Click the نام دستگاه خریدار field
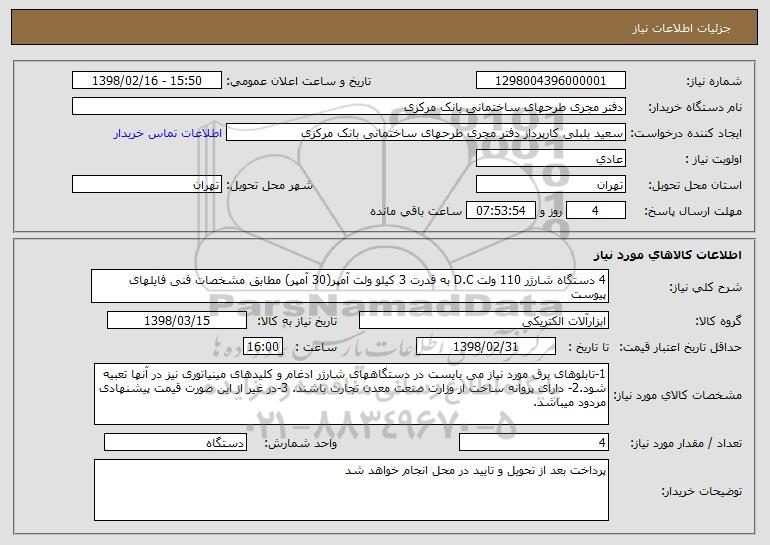The image size is (770, 545). click(x=349, y=107)
